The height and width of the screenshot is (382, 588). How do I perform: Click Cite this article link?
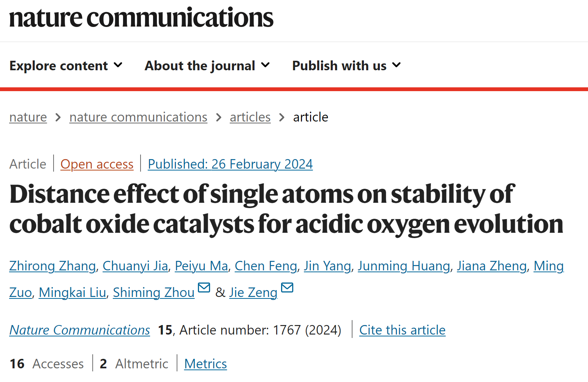coord(402,330)
